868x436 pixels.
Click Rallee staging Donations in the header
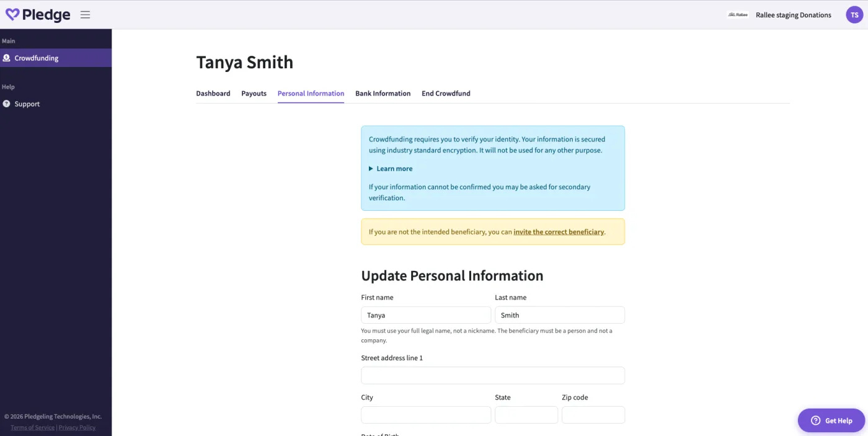click(x=793, y=15)
